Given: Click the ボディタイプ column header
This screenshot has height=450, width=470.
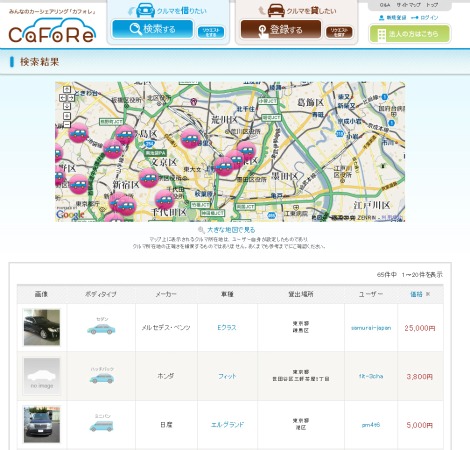Looking at the screenshot, I should tap(101, 294).
